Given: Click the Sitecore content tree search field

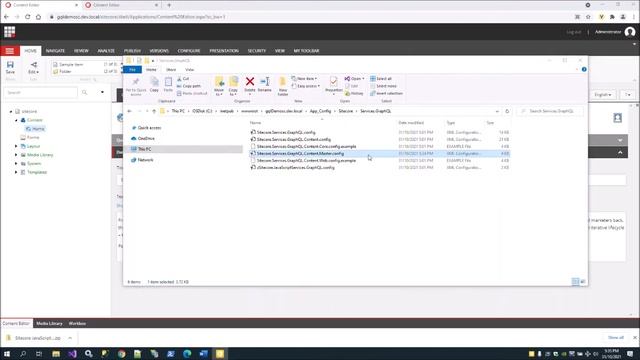Looking at the screenshot, I should [40, 93].
